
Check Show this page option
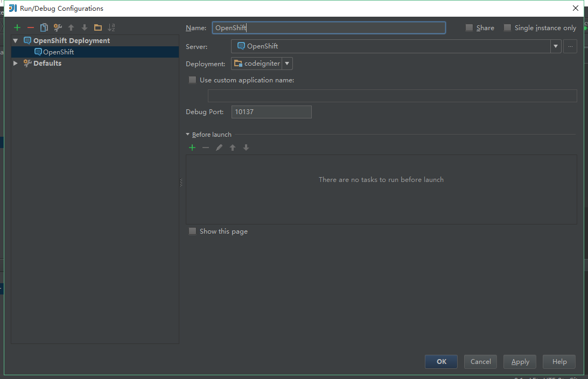(192, 231)
